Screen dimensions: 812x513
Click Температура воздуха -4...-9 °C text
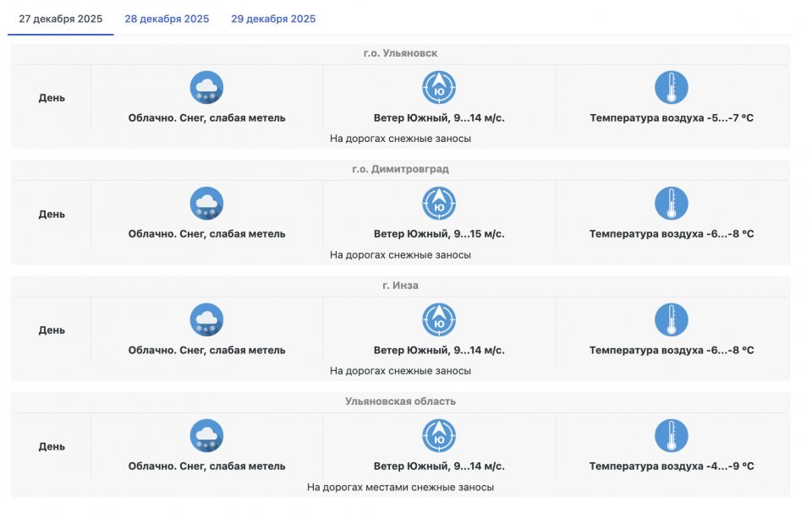point(672,467)
